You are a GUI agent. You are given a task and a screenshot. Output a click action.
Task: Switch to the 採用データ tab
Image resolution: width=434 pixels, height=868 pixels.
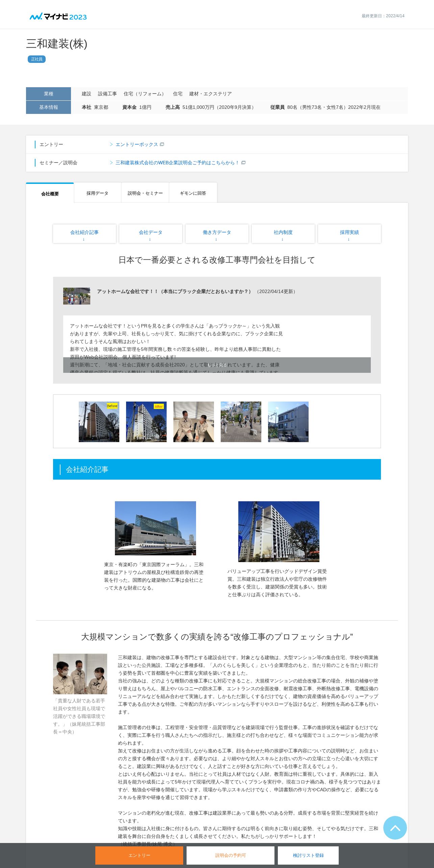pyautogui.click(x=97, y=193)
